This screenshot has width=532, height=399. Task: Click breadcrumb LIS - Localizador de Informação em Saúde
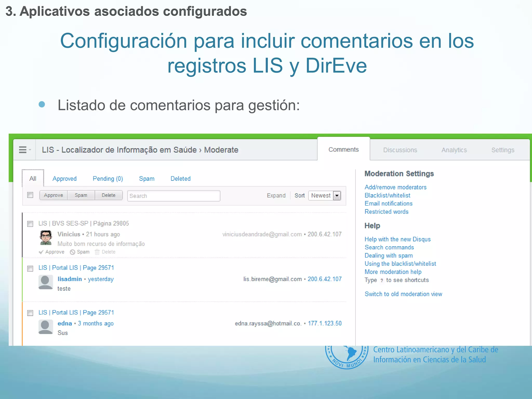tap(119, 150)
